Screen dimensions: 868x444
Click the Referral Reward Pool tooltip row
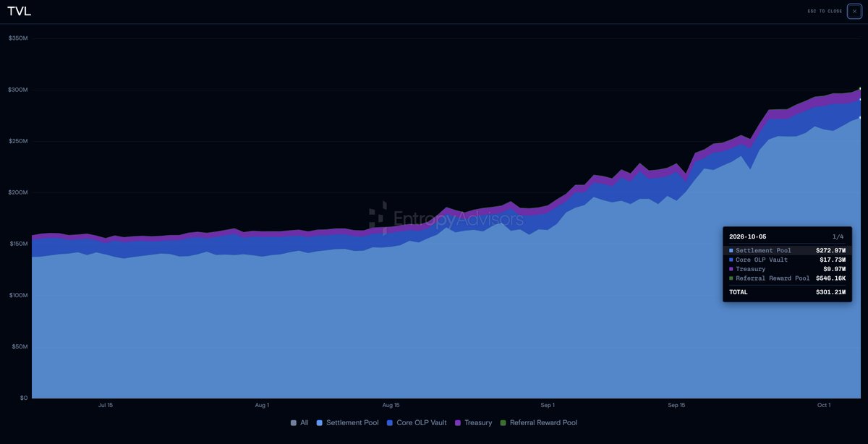(x=787, y=278)
